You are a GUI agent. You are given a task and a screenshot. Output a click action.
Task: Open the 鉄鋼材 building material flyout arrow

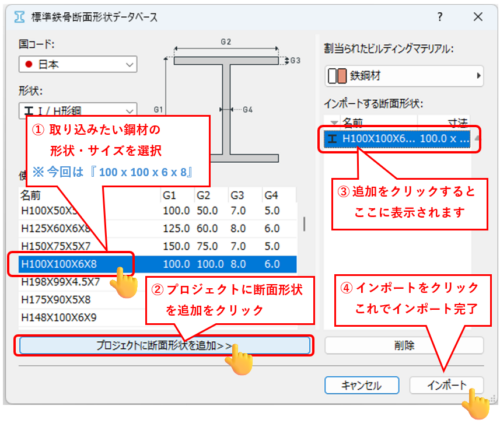[x=479, y=76]
